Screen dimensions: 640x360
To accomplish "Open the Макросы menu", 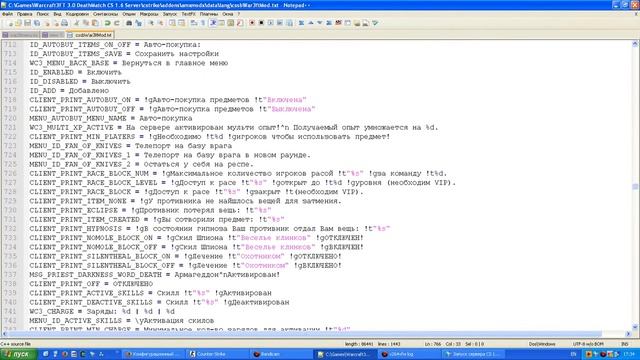I will [x=149, y=14].
